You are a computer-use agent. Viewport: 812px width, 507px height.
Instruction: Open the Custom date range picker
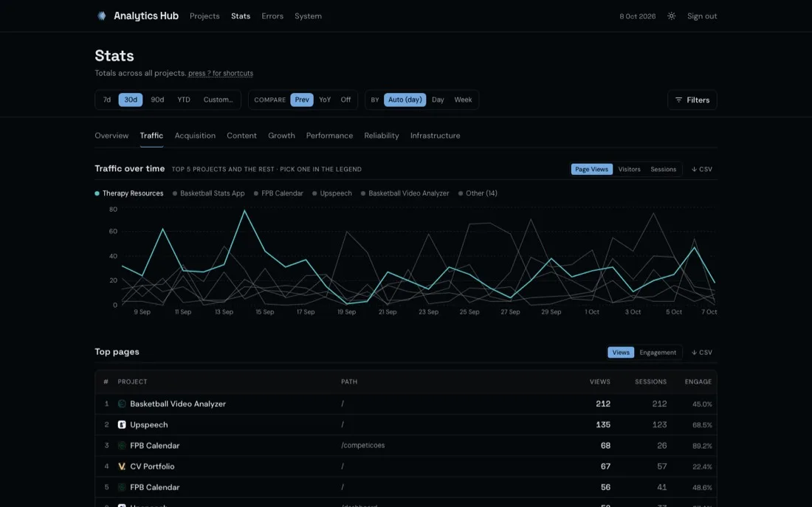(x=218, y=100)
